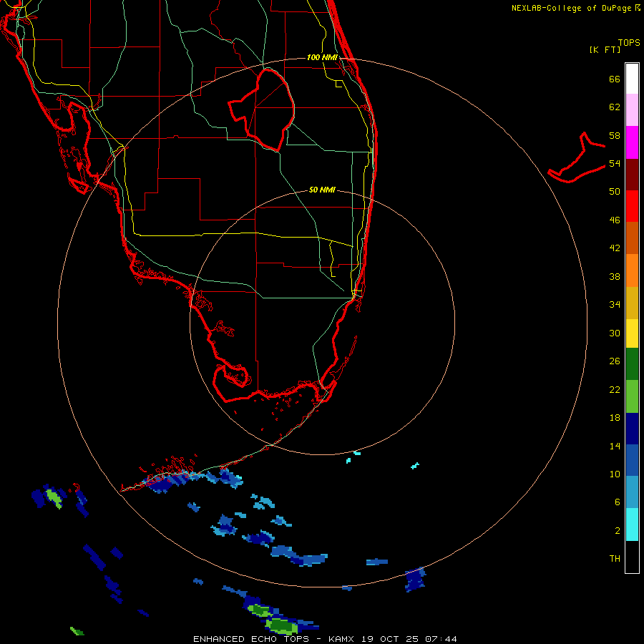Click the 50 value on the legend
Screen dimensions: 644x644
[615, 192]
